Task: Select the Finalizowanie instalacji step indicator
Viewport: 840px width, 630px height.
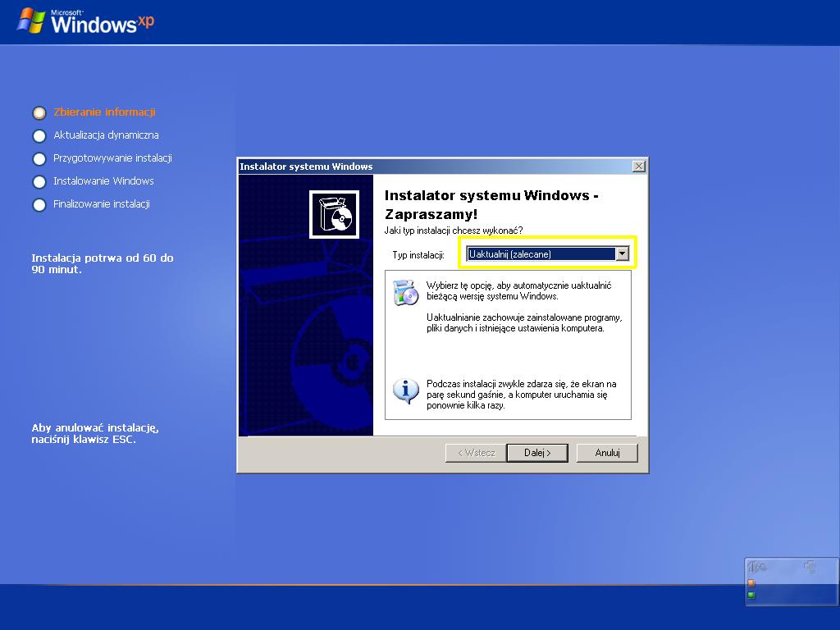Action: point(39,205)
